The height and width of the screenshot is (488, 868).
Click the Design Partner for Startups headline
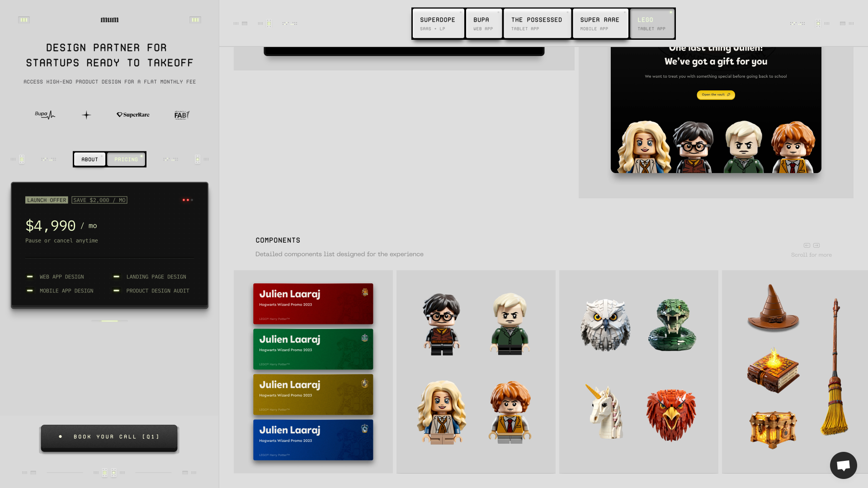tap(109, 55)
